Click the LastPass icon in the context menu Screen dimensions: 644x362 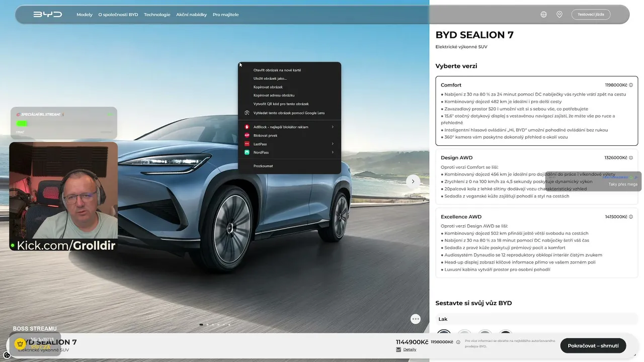pos(247,144)
